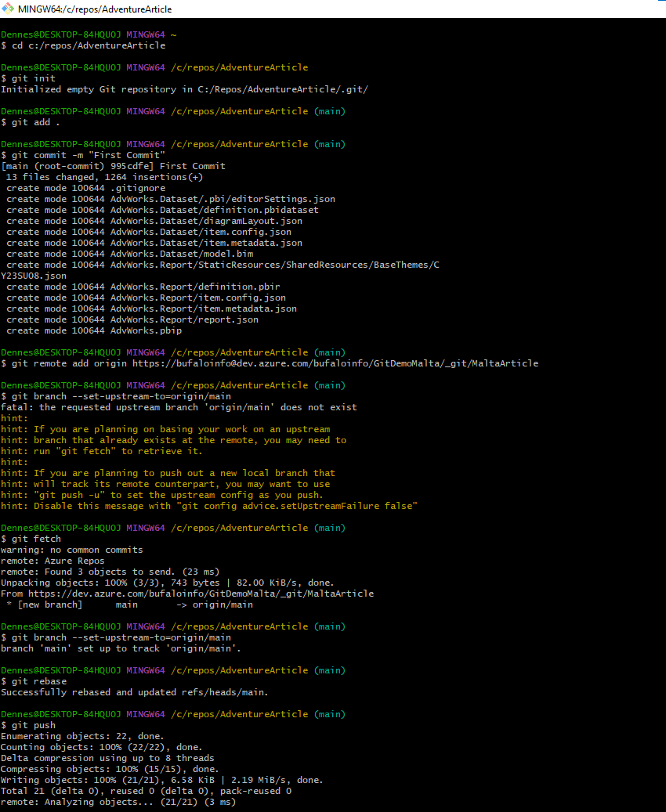Click the "remote: Analyzing objects" last line

click(x=118, y=802)
